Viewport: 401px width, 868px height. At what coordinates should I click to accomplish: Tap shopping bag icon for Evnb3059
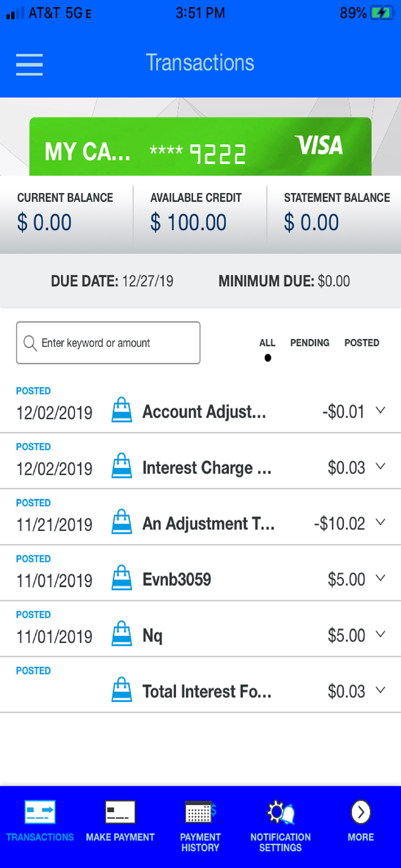(122, 578)
